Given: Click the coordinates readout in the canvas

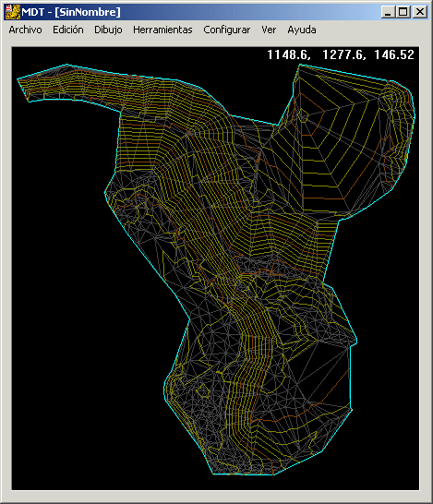Looking at the screenshot, I should coord(341,54).
